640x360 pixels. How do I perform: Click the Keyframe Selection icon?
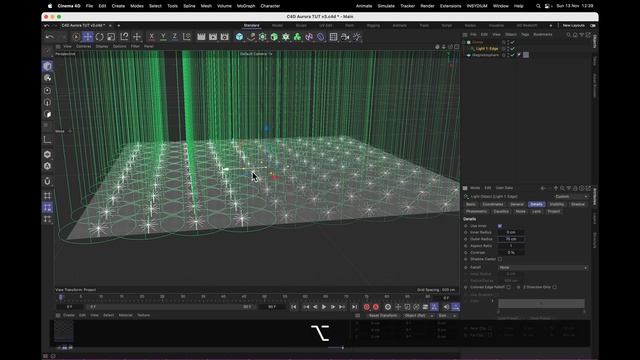coord(388,307)
